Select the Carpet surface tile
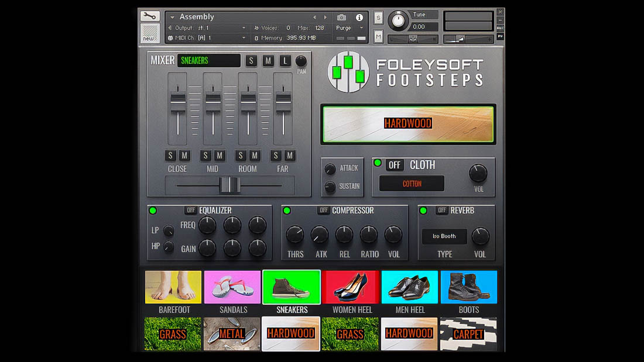 pos(468,334)
